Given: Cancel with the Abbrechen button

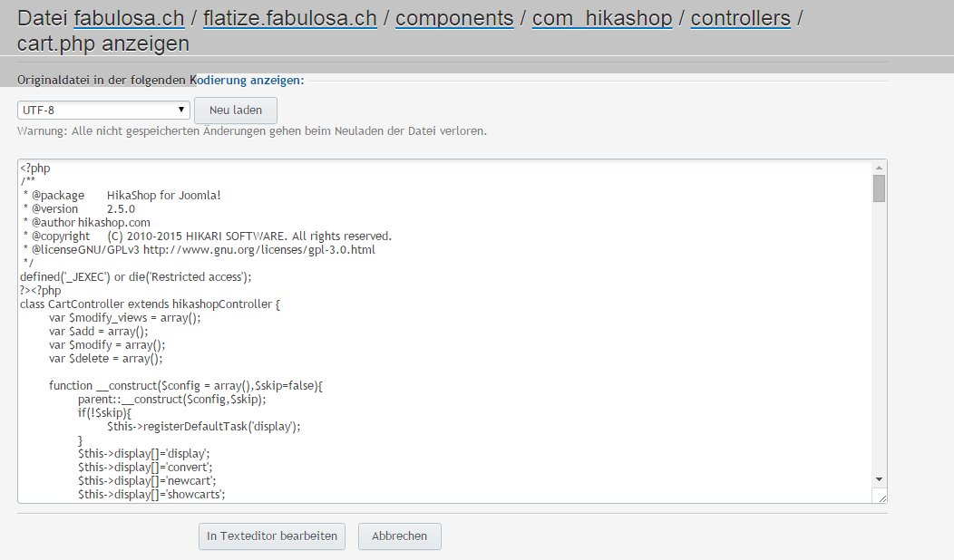Looking at the screenshot, I should point(399,536).
